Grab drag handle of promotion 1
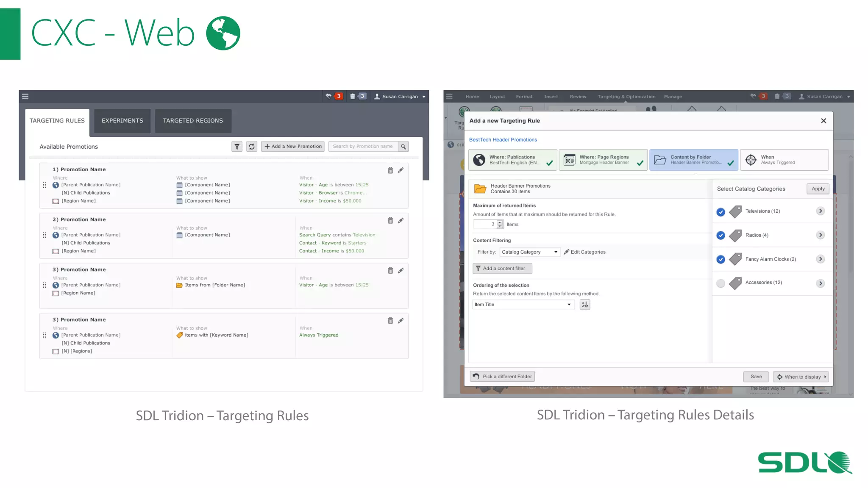Image resolution: width=868 pixels, height=488 pixels. coord(45,185)
